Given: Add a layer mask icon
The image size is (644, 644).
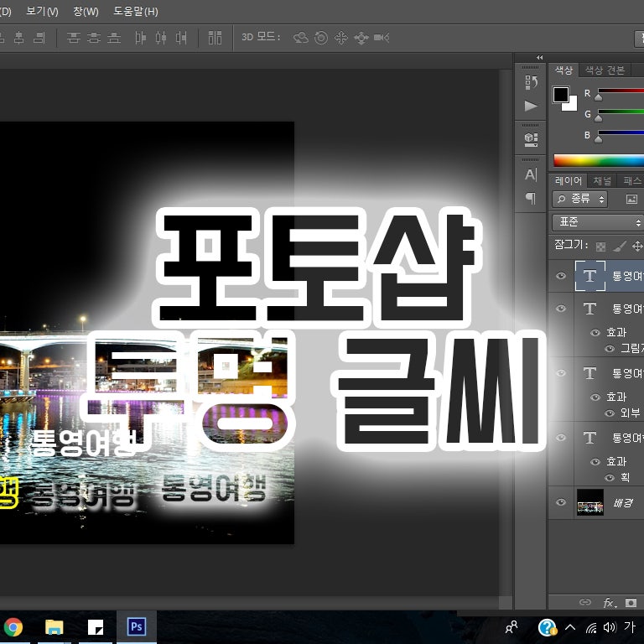Looking at the screenshot, I should [x=631, y=603].
